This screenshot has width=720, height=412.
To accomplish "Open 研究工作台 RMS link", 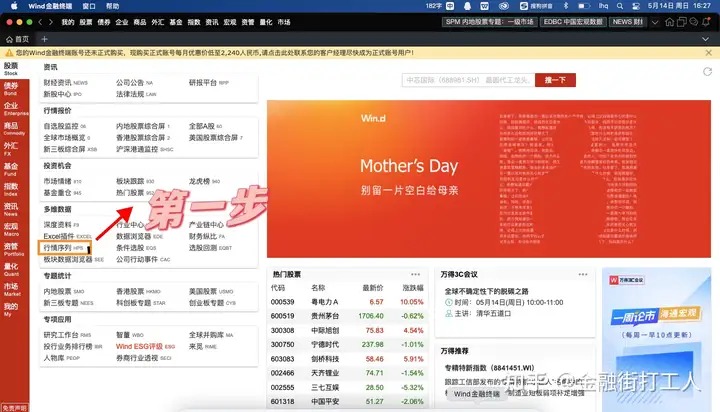I will 67,335.
